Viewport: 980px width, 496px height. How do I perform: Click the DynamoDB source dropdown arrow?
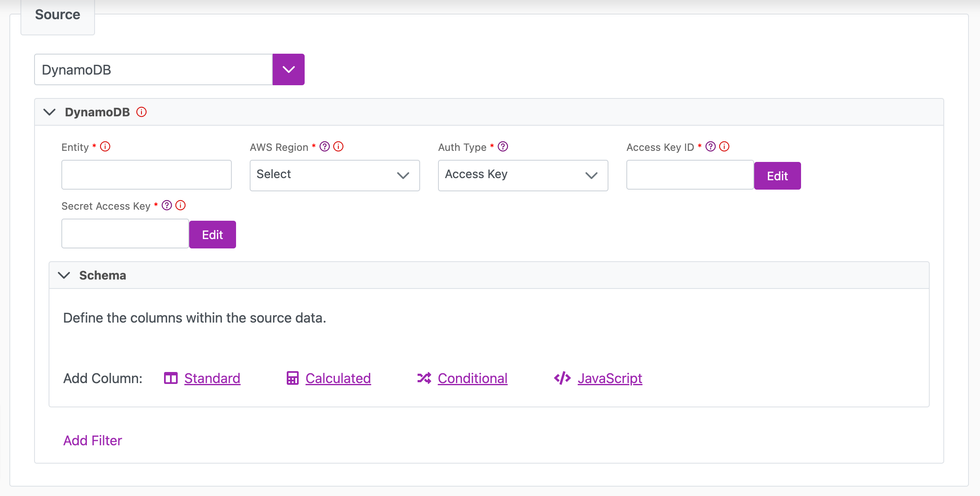(288, 69)
